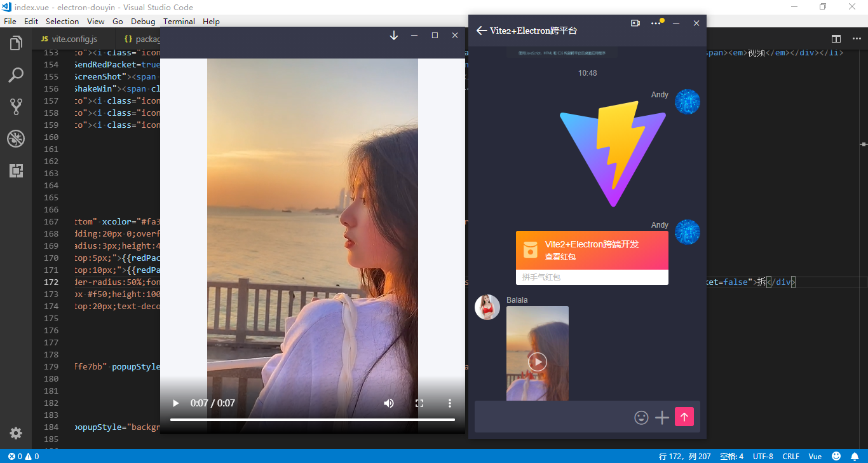
Task: Open the Terminal menu in VS Code
Action: tap(179, 21)
